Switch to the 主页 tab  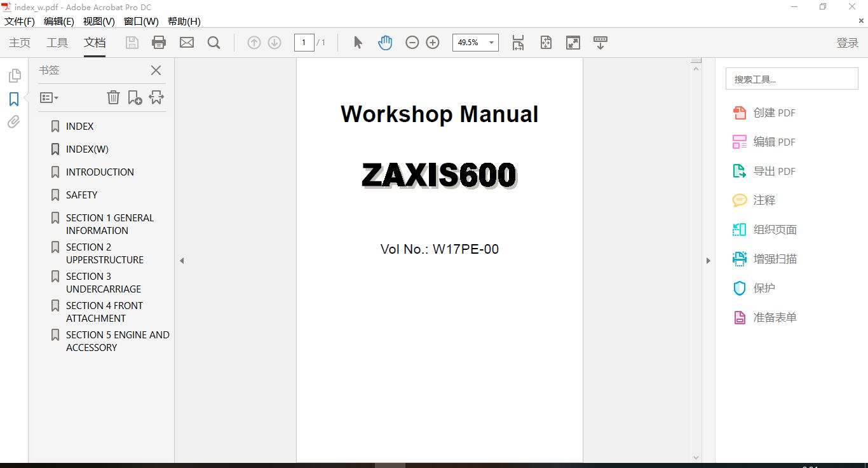click(x=20, y=43)
